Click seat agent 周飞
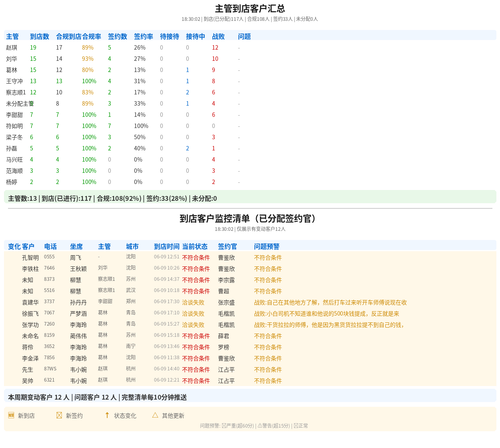Screen dimensions: 500x448 pos(75,258)
